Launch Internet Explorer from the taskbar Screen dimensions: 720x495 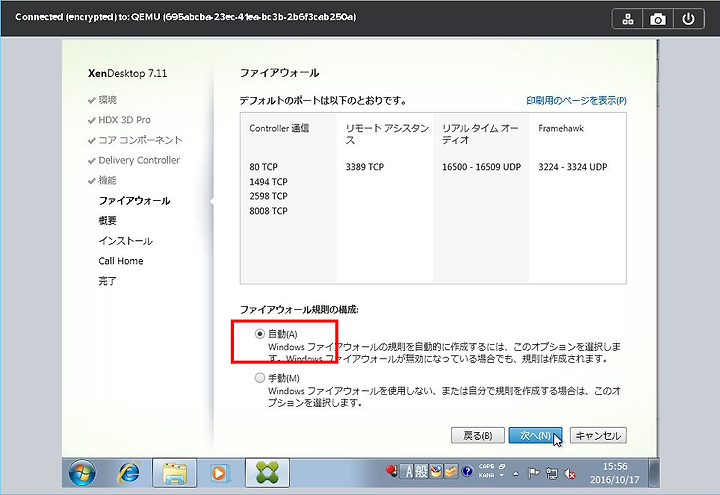coord(129,472)
